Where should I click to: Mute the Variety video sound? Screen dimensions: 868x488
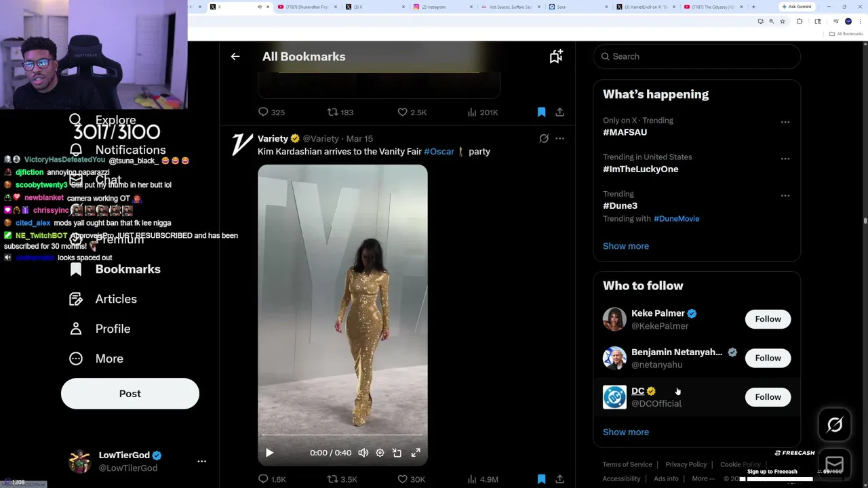(363, 453)
